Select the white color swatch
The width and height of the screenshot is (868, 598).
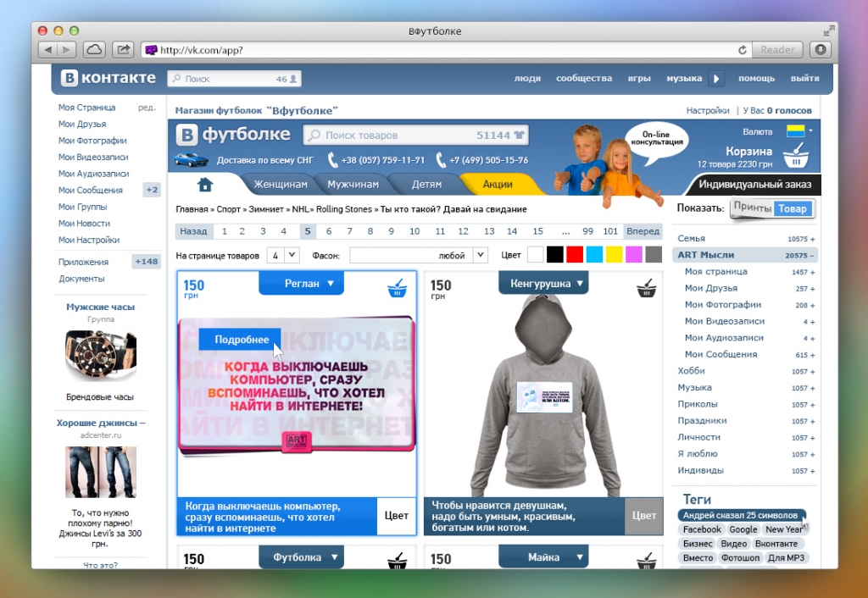(x=536, y=255)
